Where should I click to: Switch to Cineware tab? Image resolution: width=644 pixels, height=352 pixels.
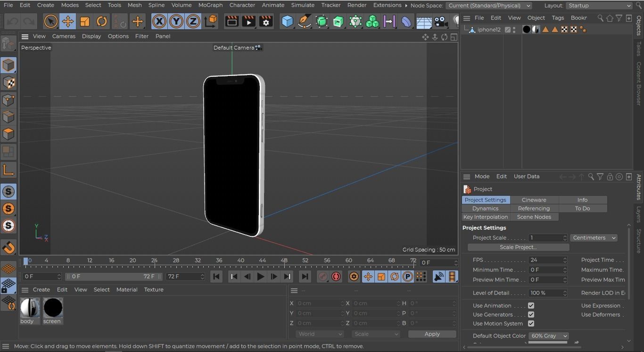pos(534,200)
